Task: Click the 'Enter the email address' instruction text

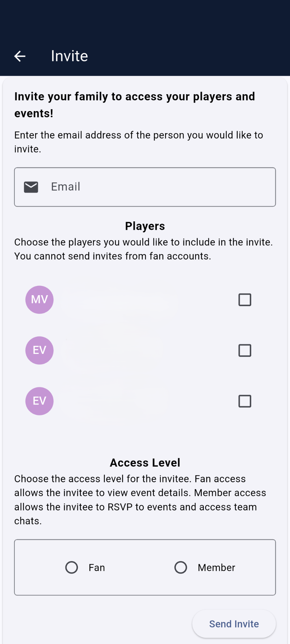Action: (138, 142)
